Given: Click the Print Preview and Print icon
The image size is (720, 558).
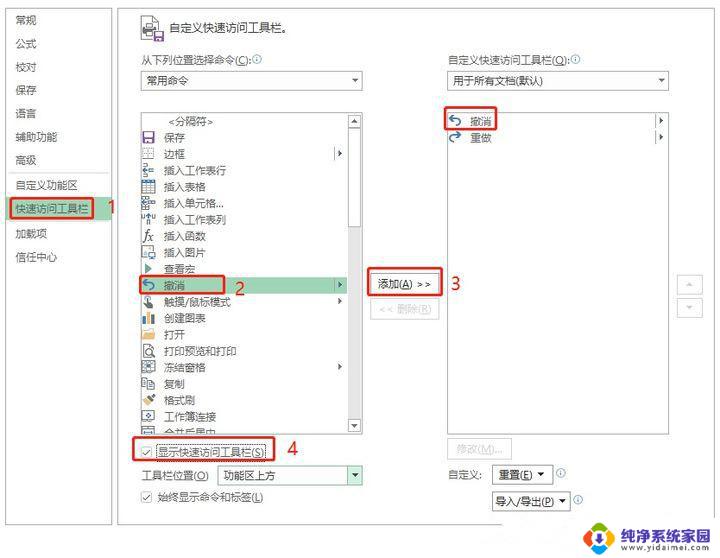Looking at the screenshot, I should click(x=148, y=351).
